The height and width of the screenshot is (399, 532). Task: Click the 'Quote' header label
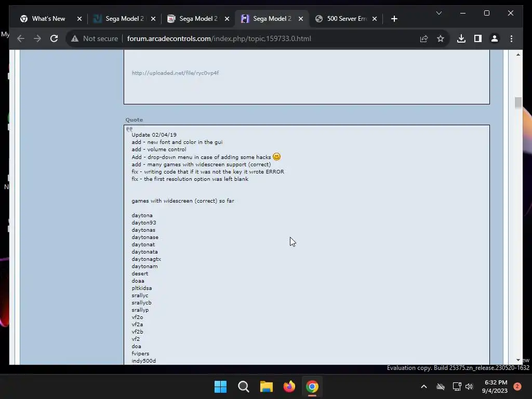click(134, 120)
